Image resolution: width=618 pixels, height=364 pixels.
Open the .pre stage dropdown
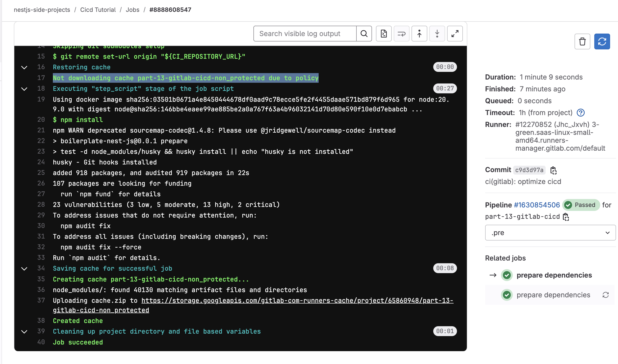(x=550, y=233)
